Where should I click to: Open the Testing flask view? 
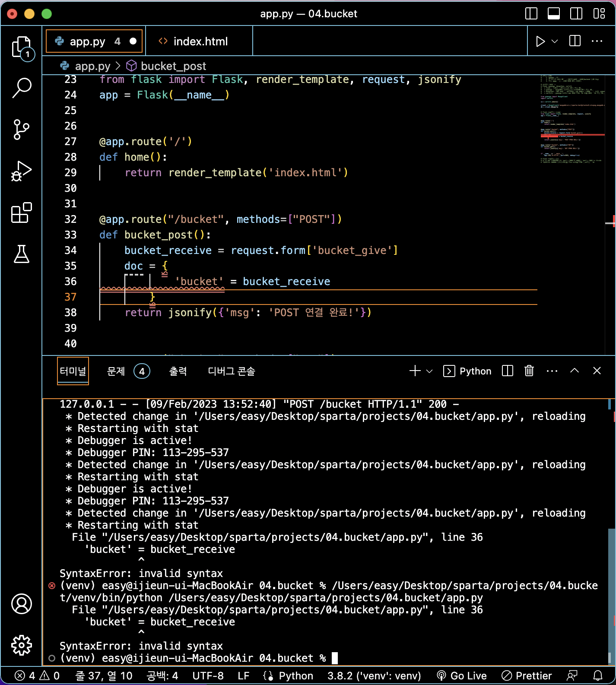(22, 254)
